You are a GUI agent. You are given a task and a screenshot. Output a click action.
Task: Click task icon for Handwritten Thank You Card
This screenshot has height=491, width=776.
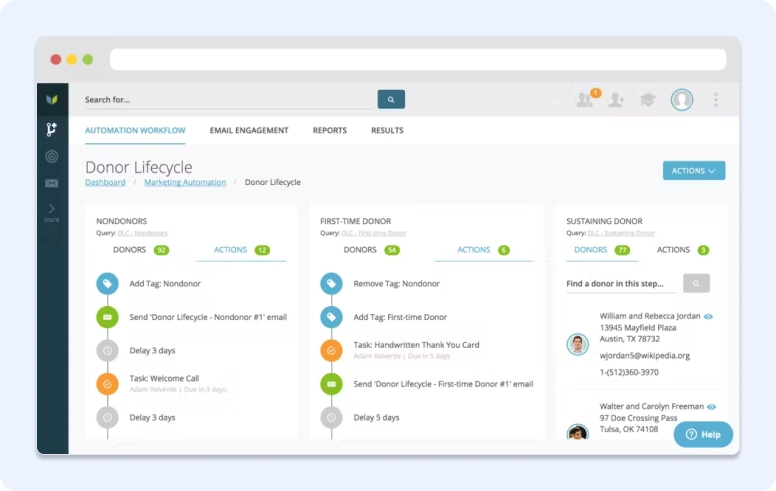coord(332,350)
